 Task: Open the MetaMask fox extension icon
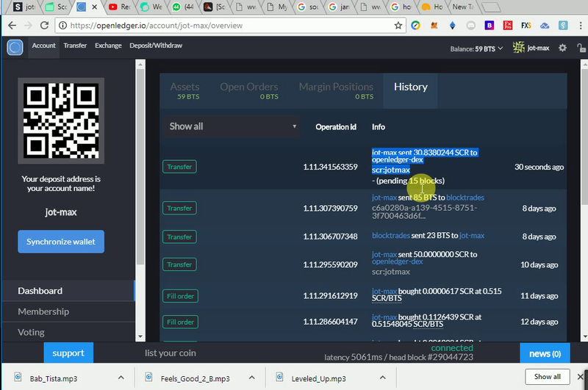point(434,26)
